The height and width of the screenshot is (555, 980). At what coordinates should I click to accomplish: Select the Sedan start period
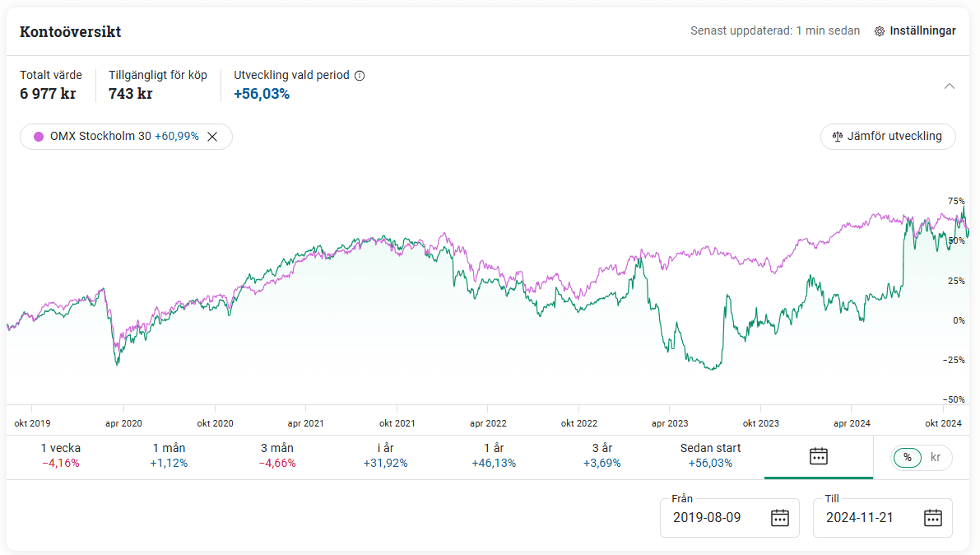tap(710, 455)
